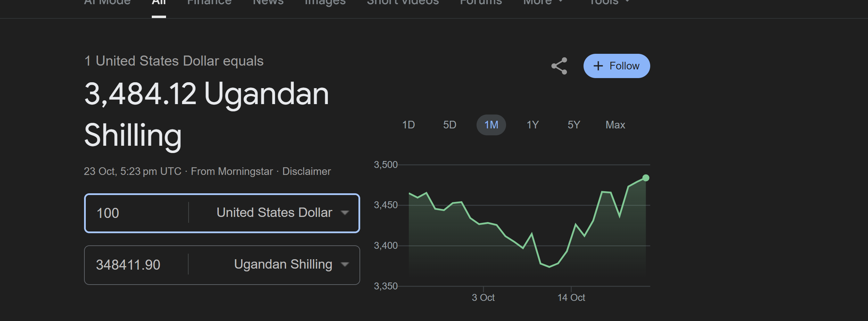868x321 pixels.
Task: Click the chart's latest data point dot
Action: click(x=646, y=178)
